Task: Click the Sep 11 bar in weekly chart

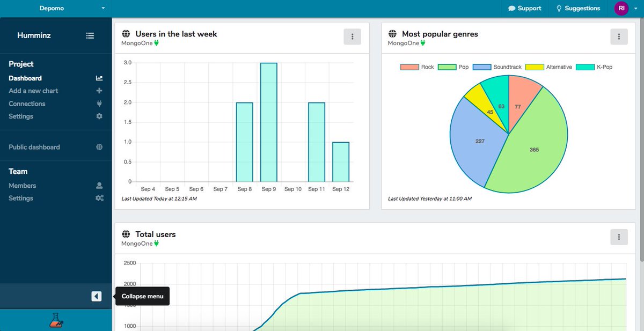Action: click(317, 142)
